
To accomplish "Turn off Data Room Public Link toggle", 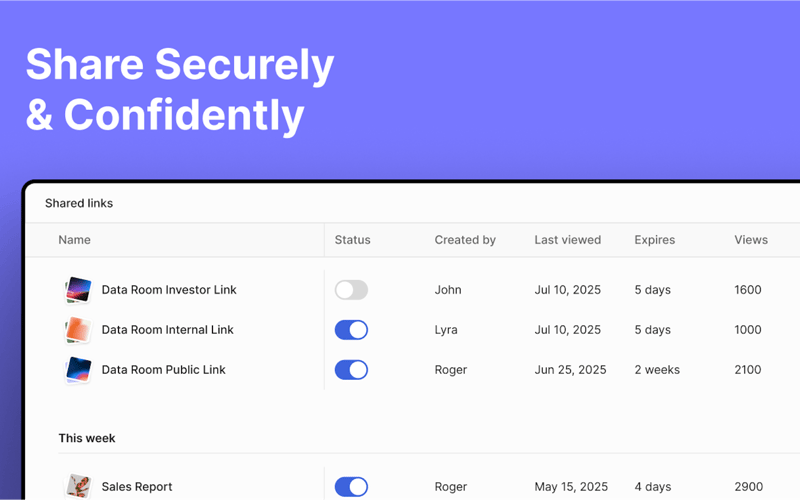I will pyautogui.click(x=351, y=370).
